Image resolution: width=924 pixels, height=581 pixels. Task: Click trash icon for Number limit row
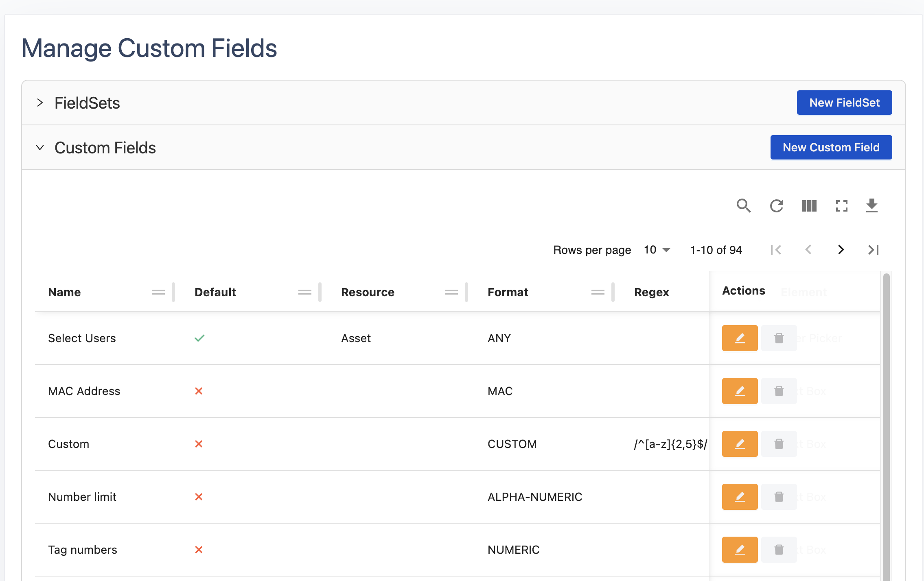coord(779,497)
